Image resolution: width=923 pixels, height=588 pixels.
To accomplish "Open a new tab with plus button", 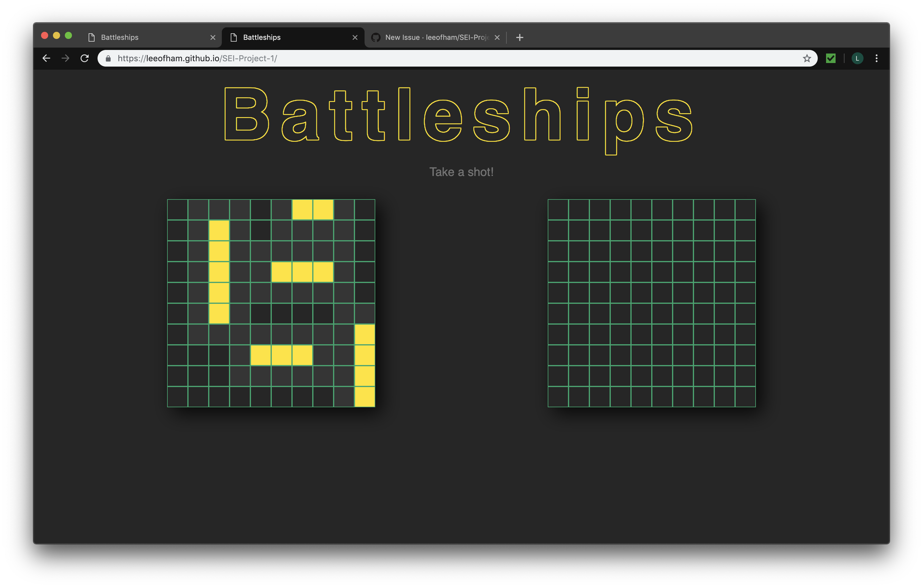I will click(519, 37).
